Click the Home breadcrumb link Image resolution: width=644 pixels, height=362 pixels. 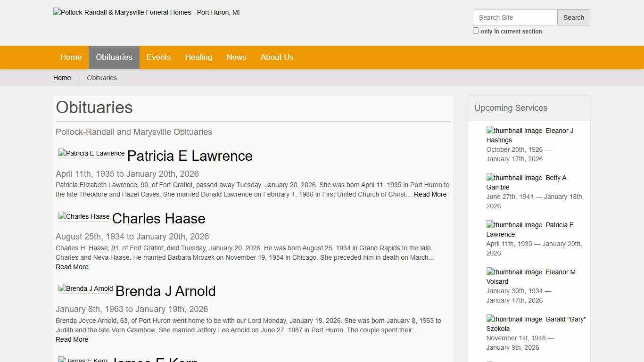pos(62,78)
